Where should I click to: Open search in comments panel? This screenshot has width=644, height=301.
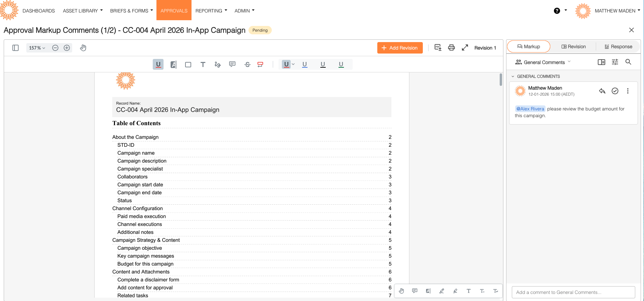pyautogui.click(x=628, y=62)
